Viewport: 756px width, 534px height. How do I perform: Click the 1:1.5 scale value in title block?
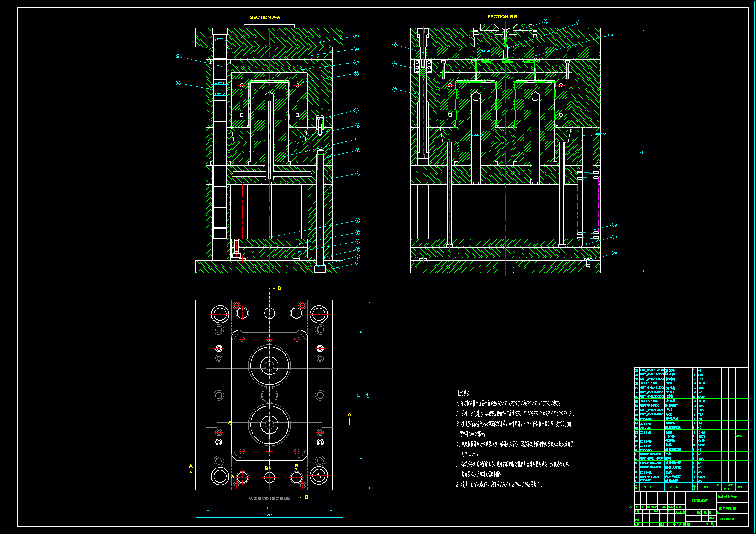tap(711, 518)
